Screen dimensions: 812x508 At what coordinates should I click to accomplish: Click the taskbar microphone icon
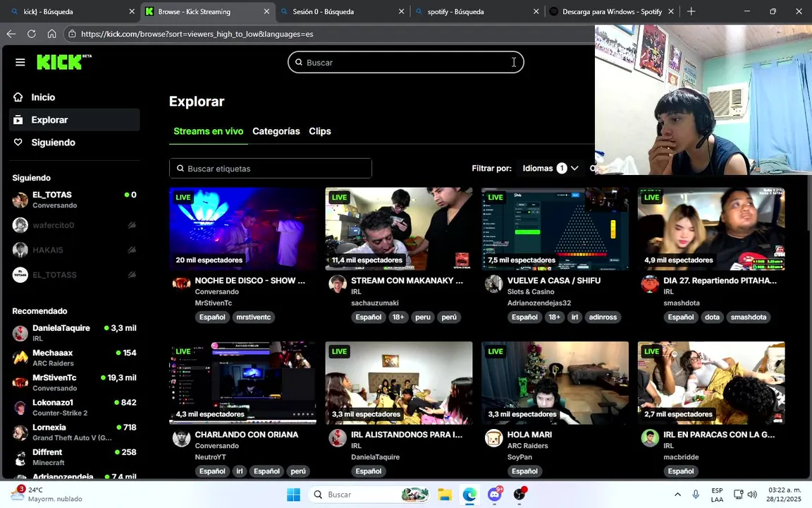[x=696, y=495]
